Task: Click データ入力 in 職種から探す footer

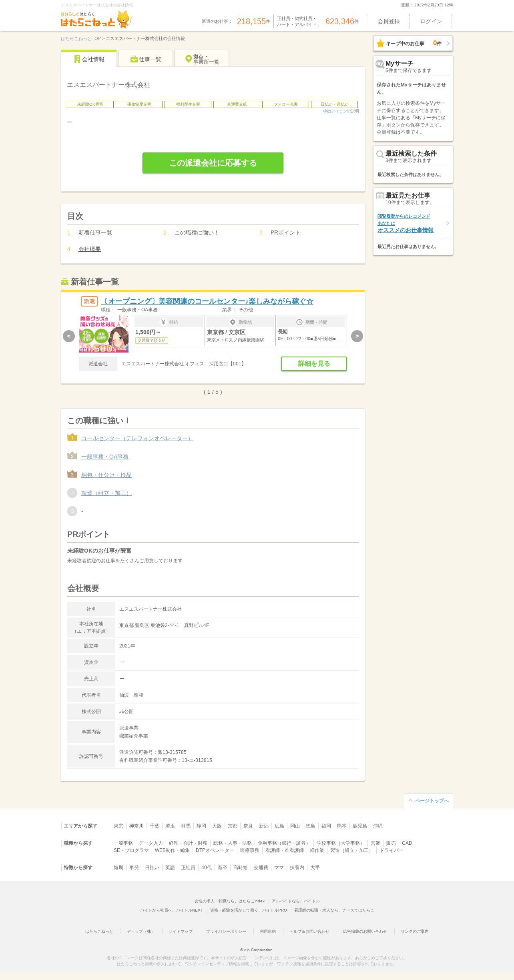Action: coord(151,843)
